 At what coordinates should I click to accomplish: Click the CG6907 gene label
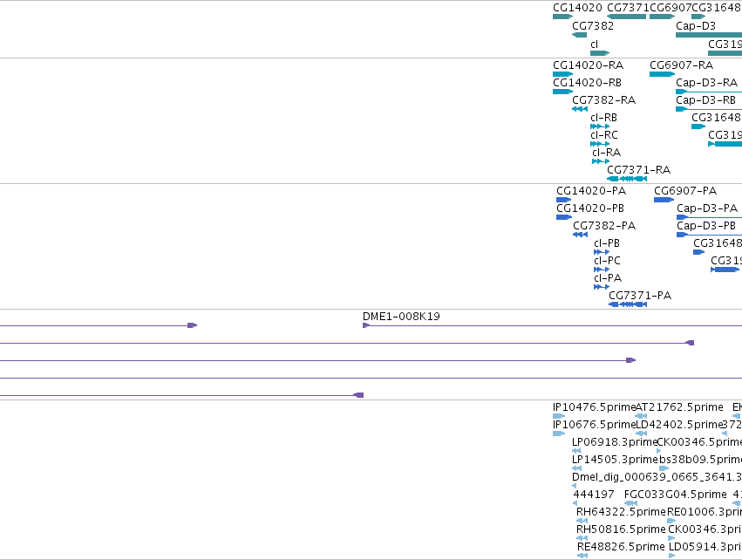click(671, 8)
